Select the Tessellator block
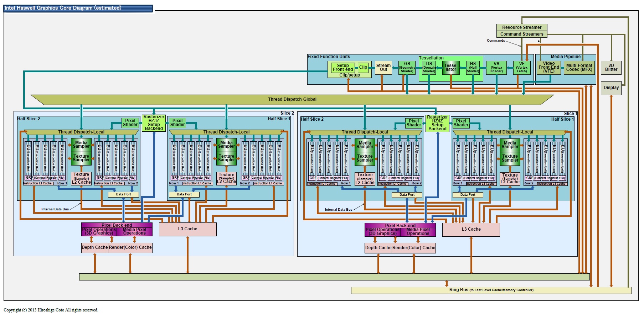 450,68
